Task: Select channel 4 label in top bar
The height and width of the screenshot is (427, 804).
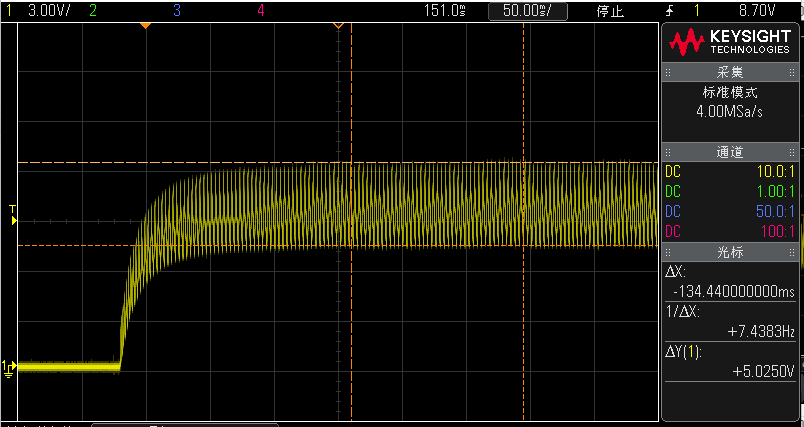Action: (x=261, y=11)
